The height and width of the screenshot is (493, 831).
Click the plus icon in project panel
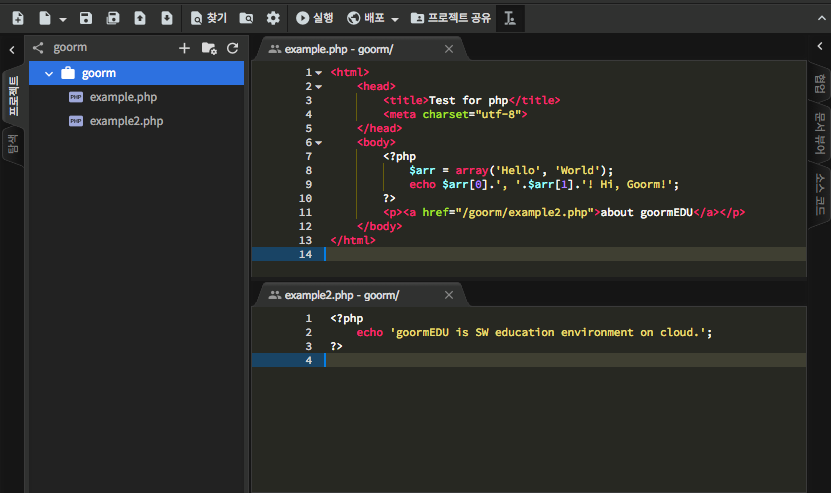click(184, 48)
